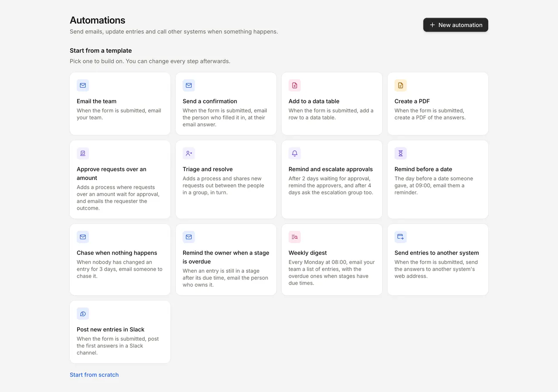Click the list-search icon on Weekly digest card
This screenshot has height=392, width=558.
pos(295,237)
